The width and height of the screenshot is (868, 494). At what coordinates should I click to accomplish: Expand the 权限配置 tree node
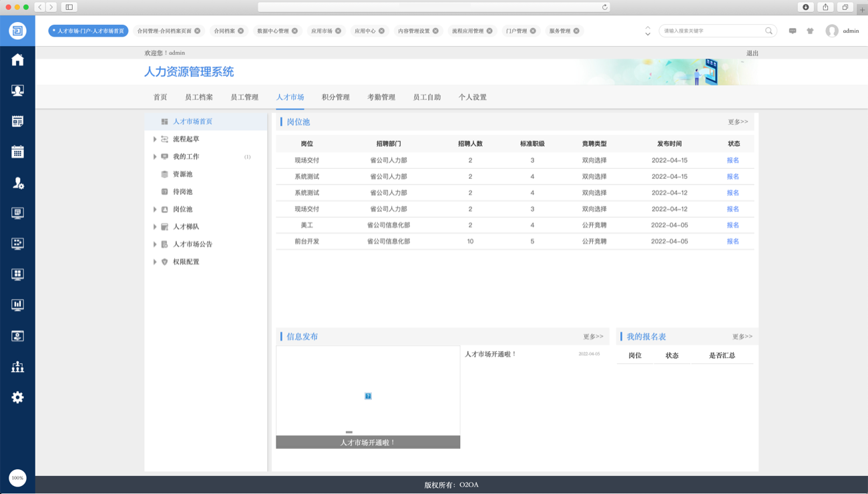[x=155, y=262]
